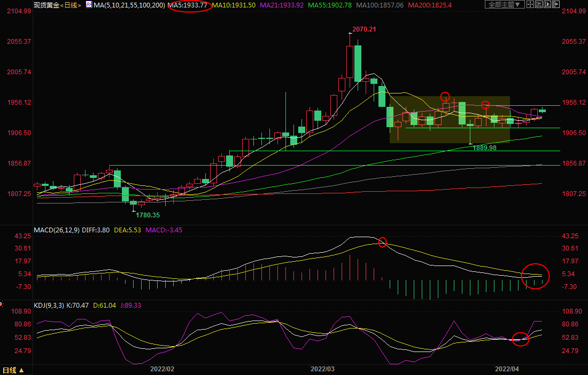Click the 2070.21 high price label

tap(364, 29)
